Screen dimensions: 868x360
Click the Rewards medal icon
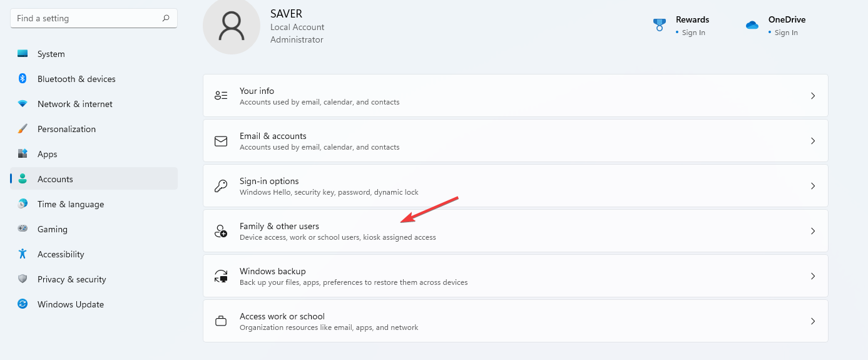click(x=660, y=25)
